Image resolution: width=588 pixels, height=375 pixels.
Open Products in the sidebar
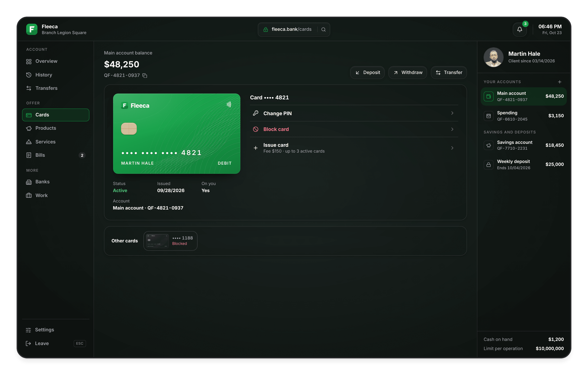(56, 128)
